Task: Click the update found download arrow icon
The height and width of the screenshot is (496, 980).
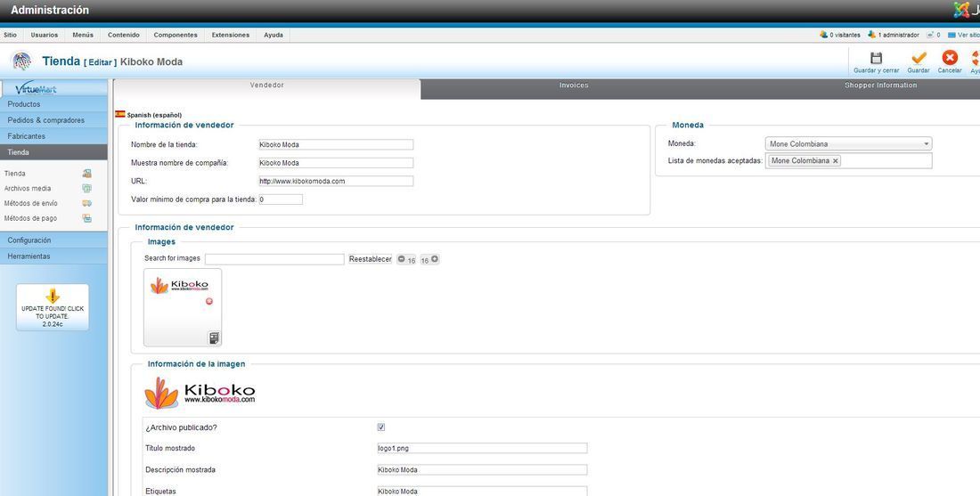Action: point(53,296)
